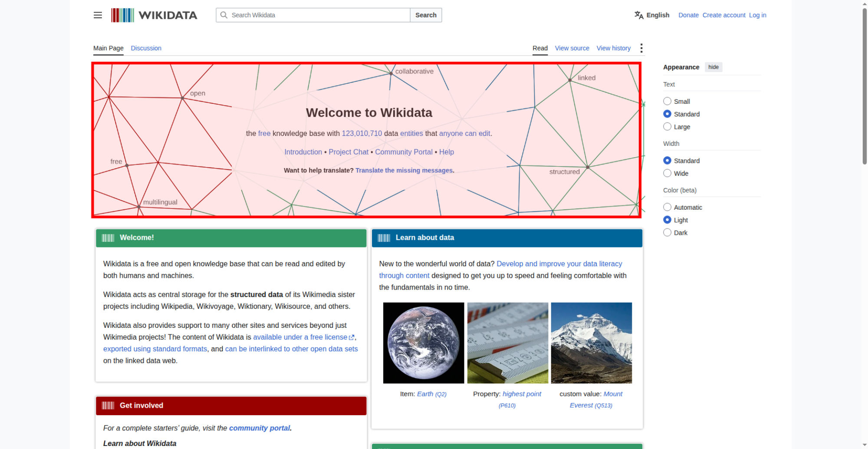Click Create account link
868x449 pixels.
pyautogui.click(x=724, y=15)
